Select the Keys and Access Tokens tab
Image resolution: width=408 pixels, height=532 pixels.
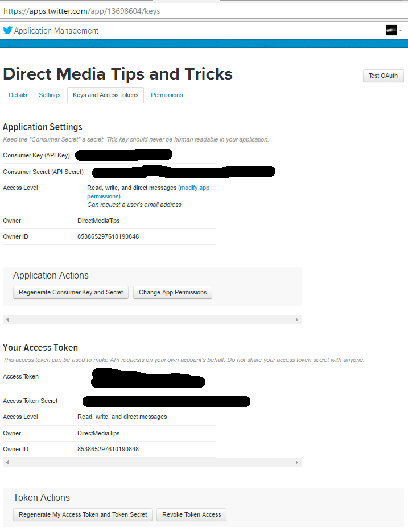click(106, 95)
